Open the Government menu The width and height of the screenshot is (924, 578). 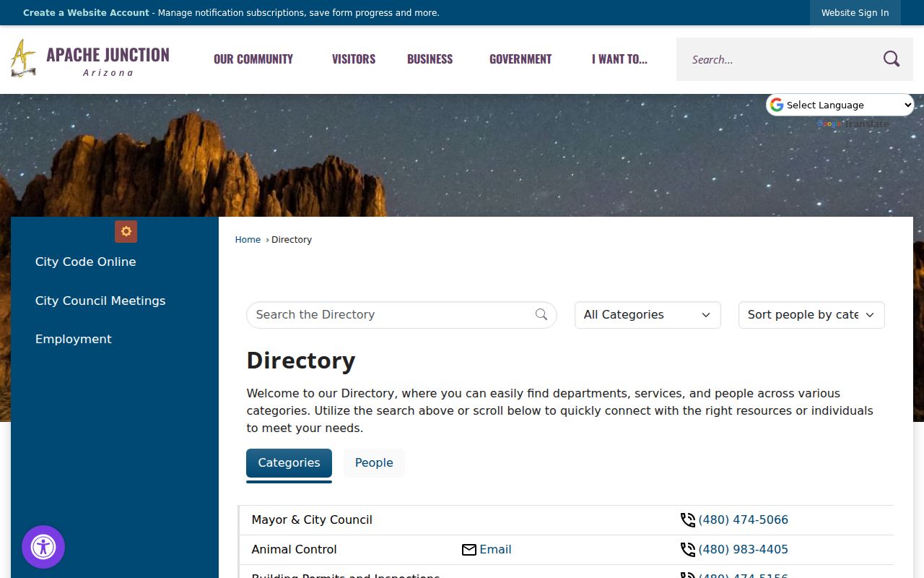pyautogui.click(x=520, y=59)
